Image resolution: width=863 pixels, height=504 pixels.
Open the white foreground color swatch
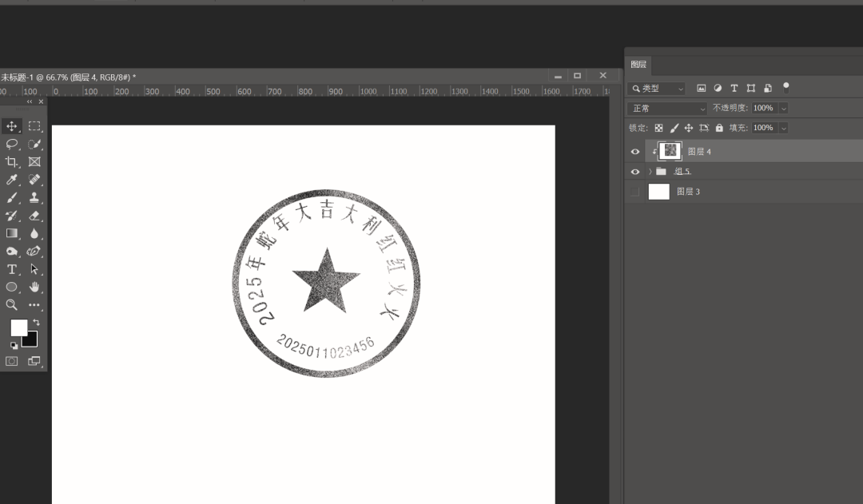[18, 328]
